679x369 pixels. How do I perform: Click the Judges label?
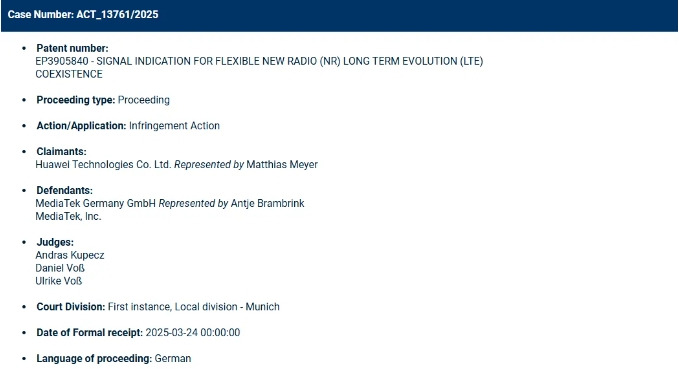point(55,242)
